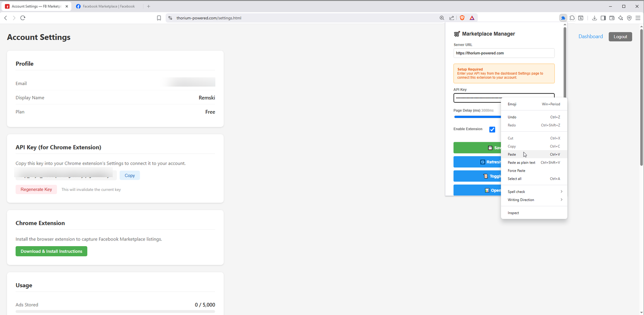Expand the Writing Direction submenu
The width and height of the screenshot is (644, 315).
(x=534, y=200)
